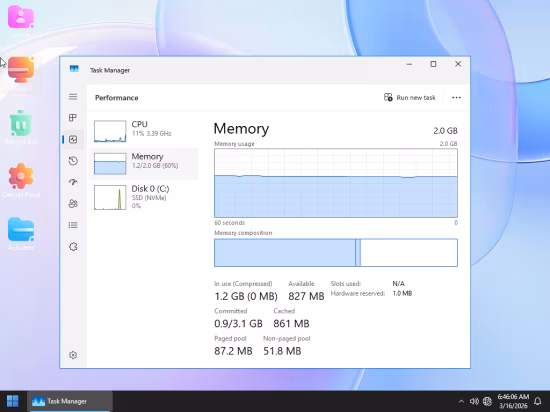Click the Hardware reserved label

click(357, 293)
